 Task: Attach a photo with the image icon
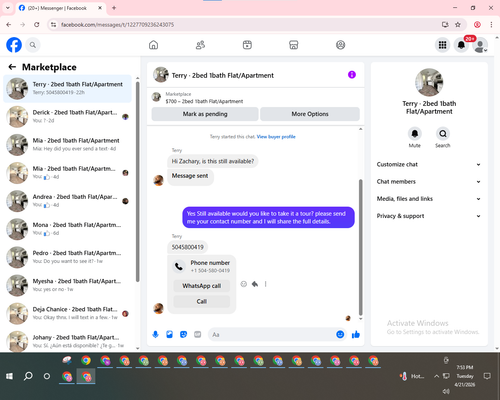click(169, 334)
